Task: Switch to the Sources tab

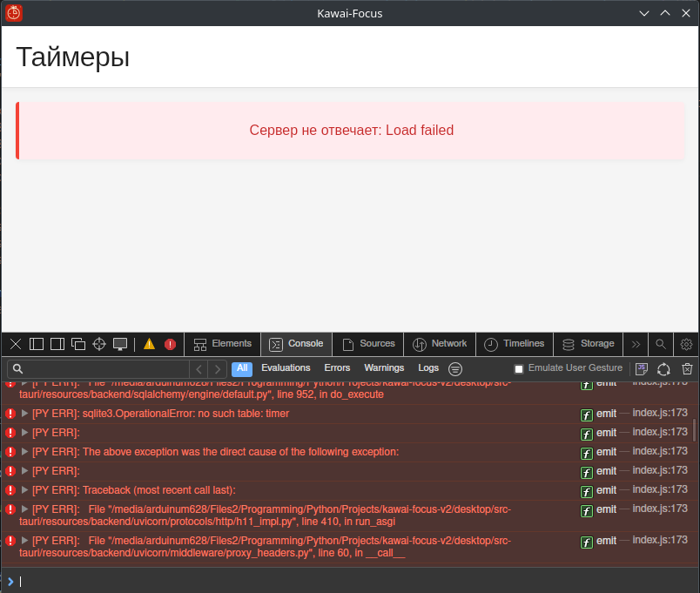Action: click(368, 344)
